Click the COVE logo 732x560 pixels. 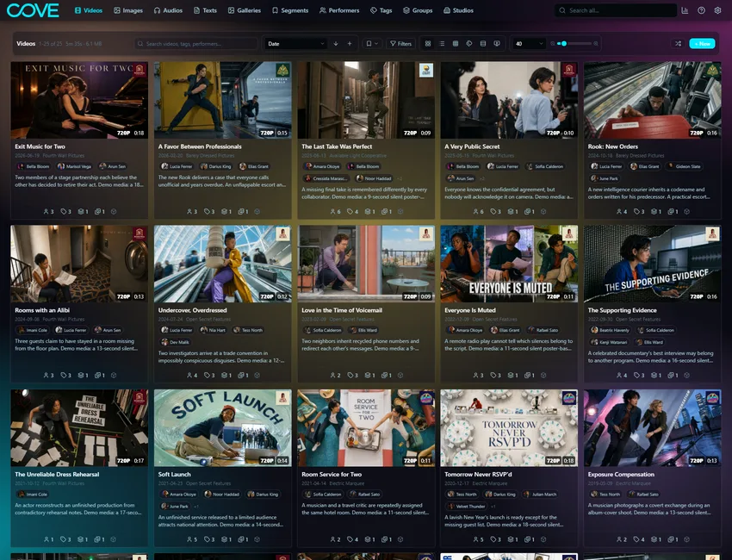(x=33, y=10)
